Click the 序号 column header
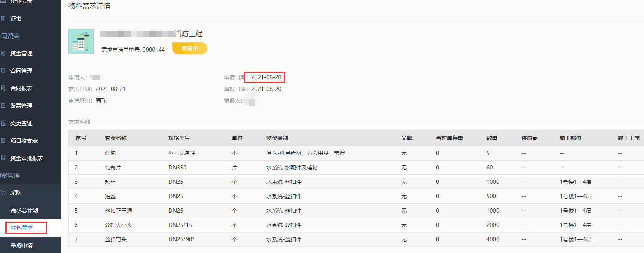This screenshot has height=253, width=644. 81,138
